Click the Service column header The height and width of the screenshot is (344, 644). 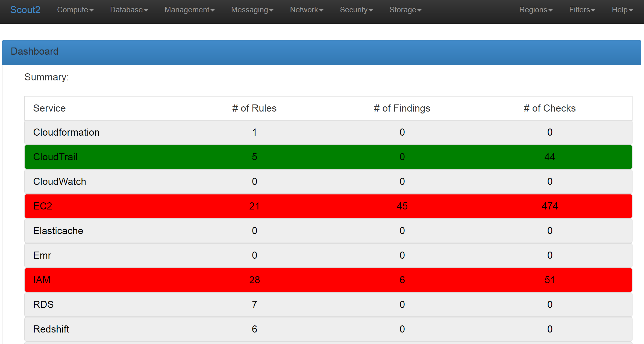49,108
